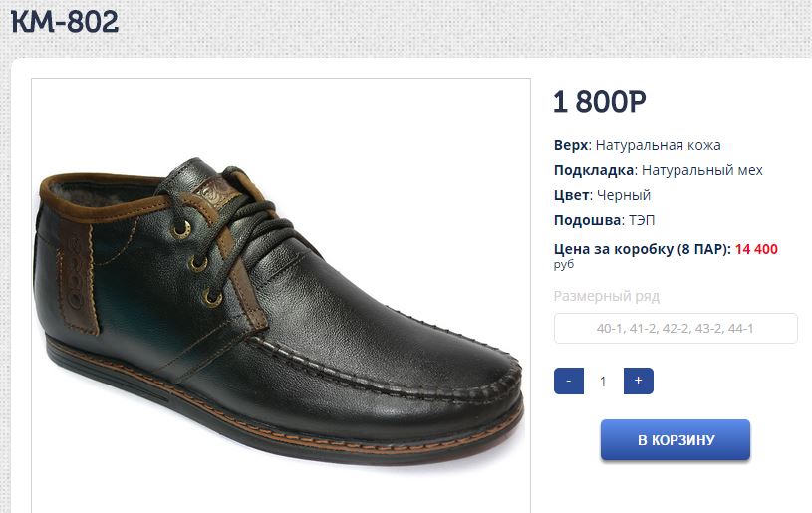Viewport: 812px width, 513px height.
Task: Click the Цвет: Черный line
Action: 602,195
